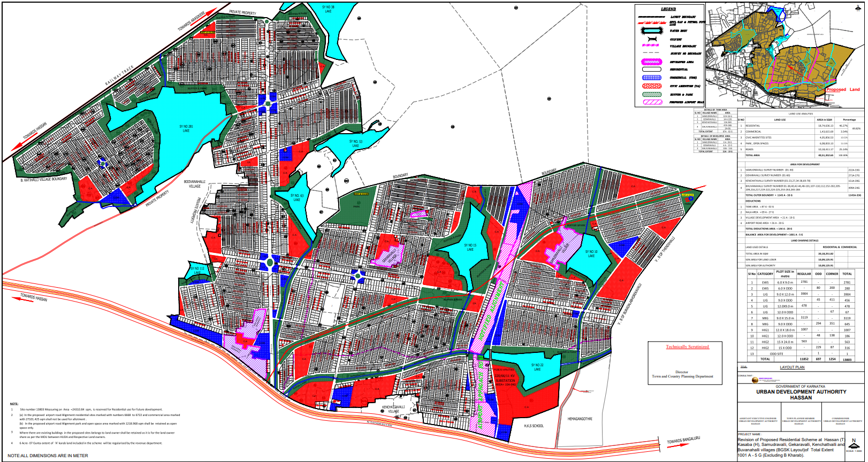This screenshot has width=868, height=462.
Task: Click the SY NO 15 Lake label
Action: (x=470, y=248)
